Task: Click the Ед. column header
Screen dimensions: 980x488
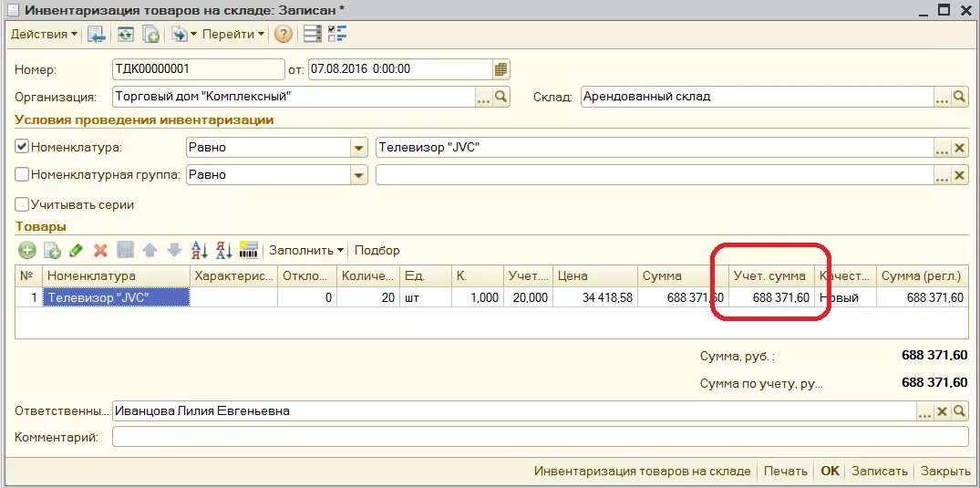Action: [x=426, y=275]
